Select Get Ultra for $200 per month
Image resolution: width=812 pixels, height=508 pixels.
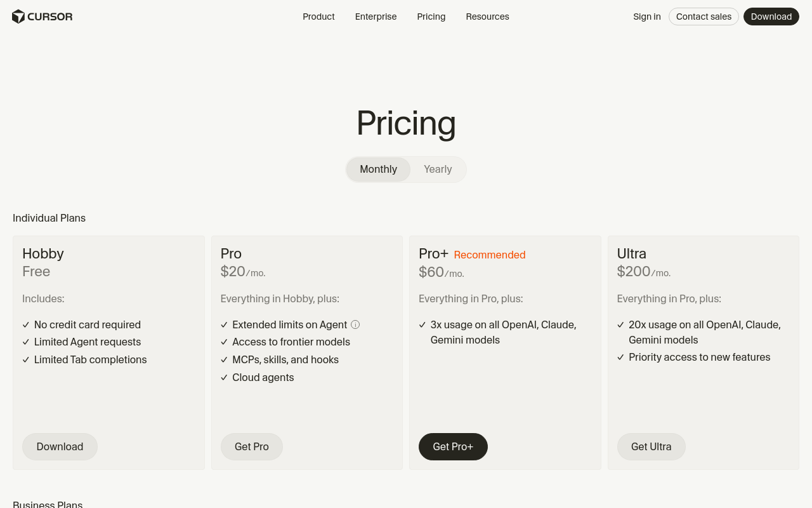(651, 446)
